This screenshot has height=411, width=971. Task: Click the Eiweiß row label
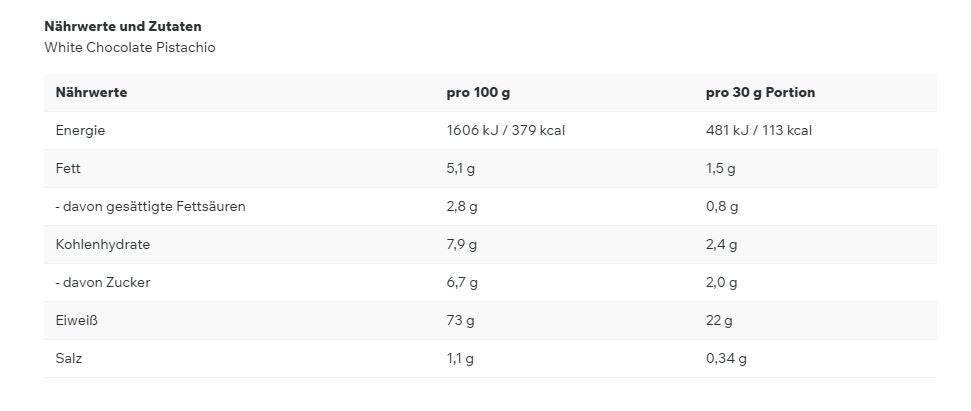tap(76, 320)
